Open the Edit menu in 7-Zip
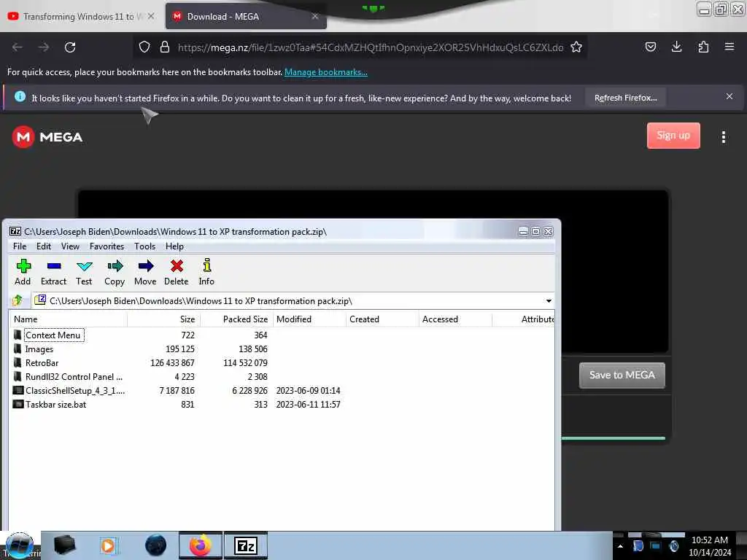Viewport: 747px width, 560px height. [x=43, y=246]
